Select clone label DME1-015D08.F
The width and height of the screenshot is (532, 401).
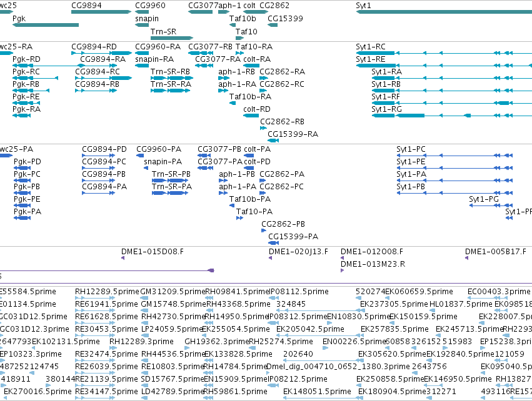[x=153, y=252]
